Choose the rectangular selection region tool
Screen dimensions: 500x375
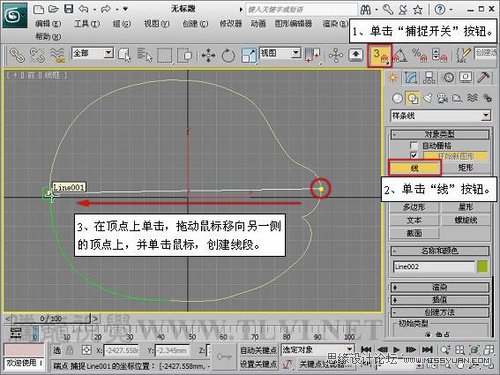[165, 56]
